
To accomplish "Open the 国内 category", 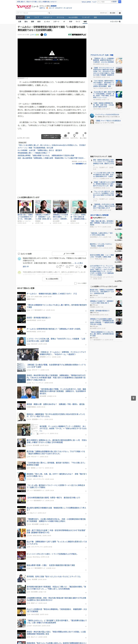I will click(x=26, y=21).
